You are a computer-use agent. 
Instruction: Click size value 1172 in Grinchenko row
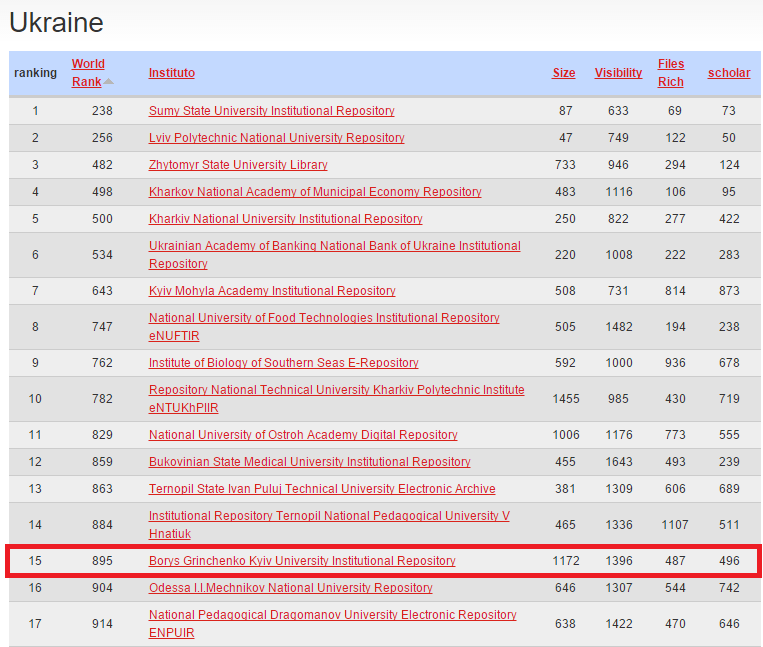[x=566, y=561]
